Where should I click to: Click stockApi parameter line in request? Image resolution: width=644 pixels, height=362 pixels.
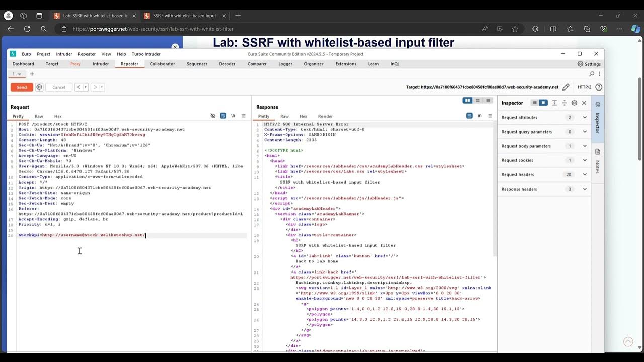coord(82,235)
